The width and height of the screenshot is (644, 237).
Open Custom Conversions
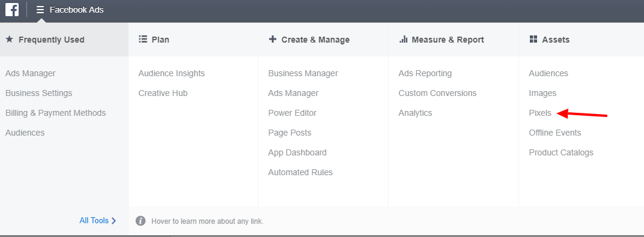pos(437,93)
